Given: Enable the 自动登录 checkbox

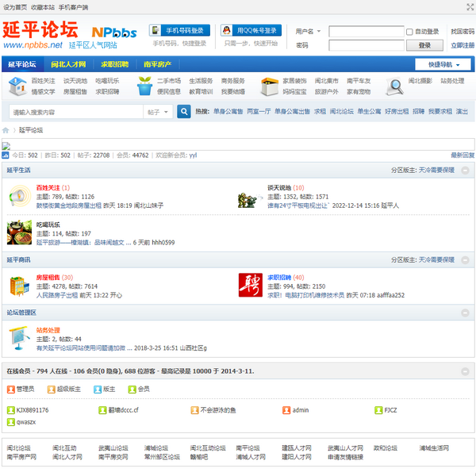Looking at the screenshot, I should 410,32.
